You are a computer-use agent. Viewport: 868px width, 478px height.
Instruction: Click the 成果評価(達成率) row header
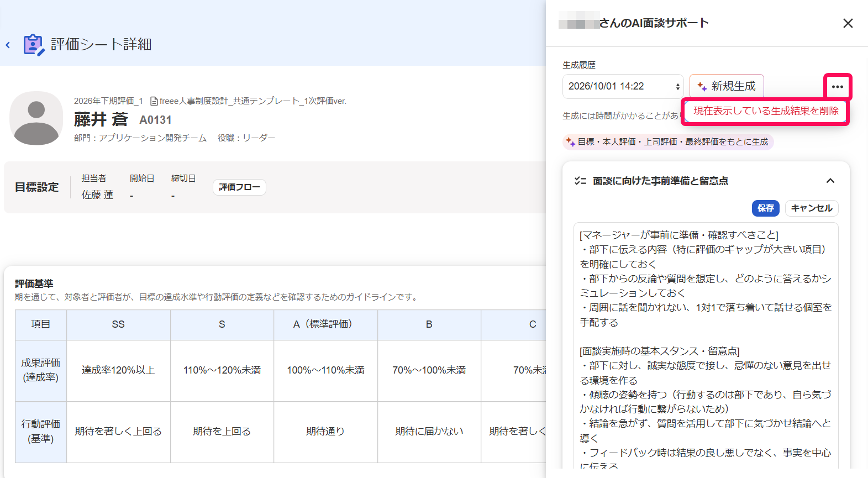(x=41, y=370)
